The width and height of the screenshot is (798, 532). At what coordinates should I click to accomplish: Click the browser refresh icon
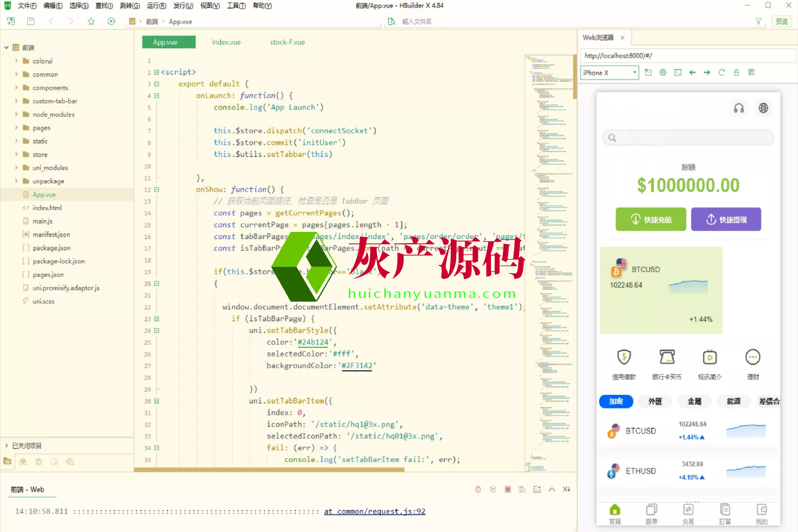(722, 72)
